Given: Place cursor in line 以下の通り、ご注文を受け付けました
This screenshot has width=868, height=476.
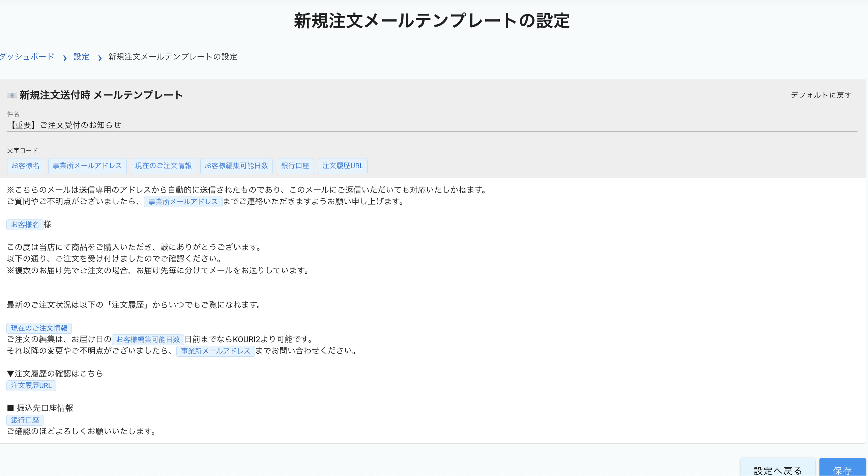Looking at the screenshot, I should pos(115,259).
